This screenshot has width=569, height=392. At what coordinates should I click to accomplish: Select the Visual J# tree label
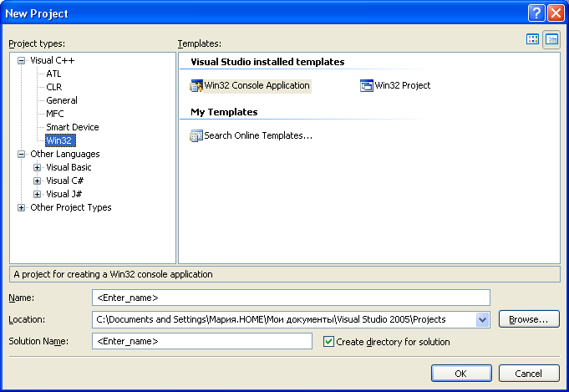click(64, 194)
